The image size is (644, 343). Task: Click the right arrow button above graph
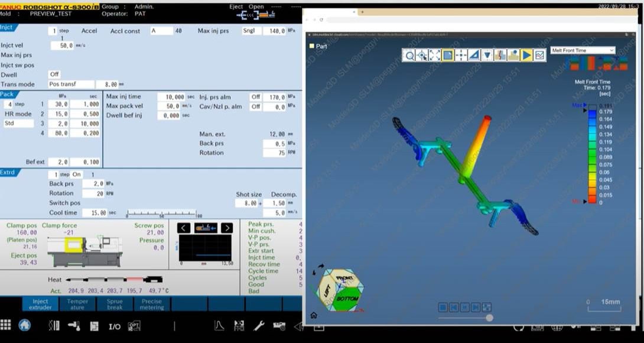[x=227, y=228]
